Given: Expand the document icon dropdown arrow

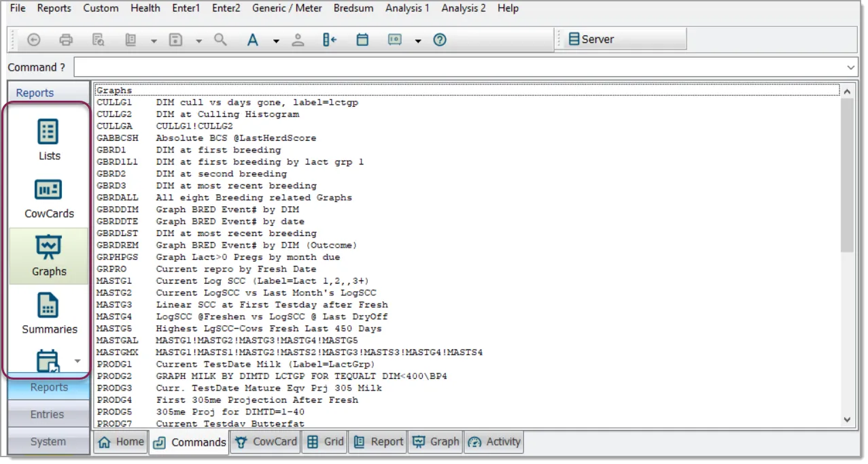Looking at the screenshot, I should 154,41.
